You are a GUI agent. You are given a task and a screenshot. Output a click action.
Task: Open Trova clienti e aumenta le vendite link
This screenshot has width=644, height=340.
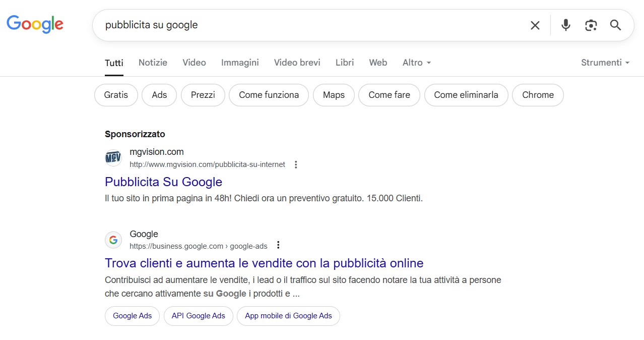pyautogui.click(x=264, y=263)
